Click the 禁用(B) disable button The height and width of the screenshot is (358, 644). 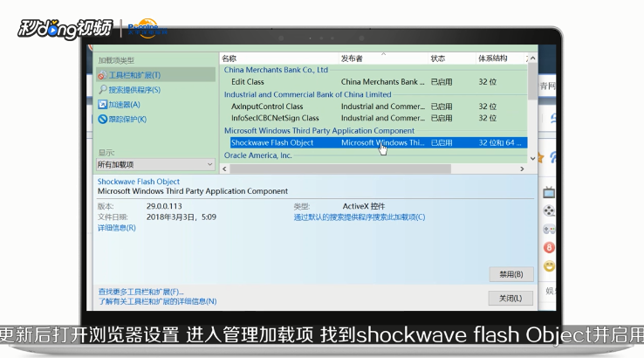click(x=511, y=274)
